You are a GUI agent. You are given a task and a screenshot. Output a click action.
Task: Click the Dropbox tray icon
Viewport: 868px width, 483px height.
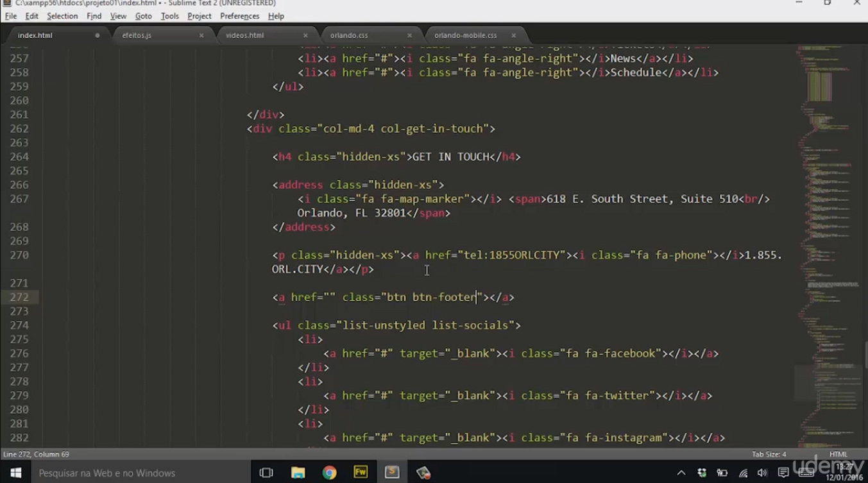pos(702,473)
